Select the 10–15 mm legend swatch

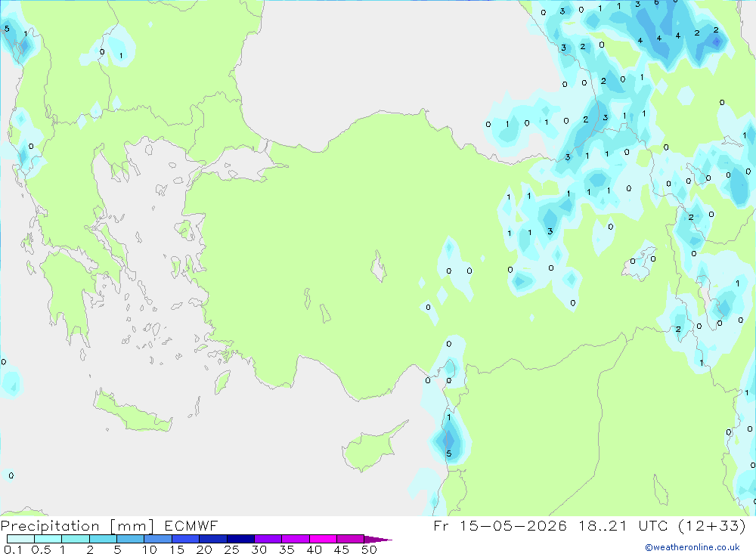158,539
